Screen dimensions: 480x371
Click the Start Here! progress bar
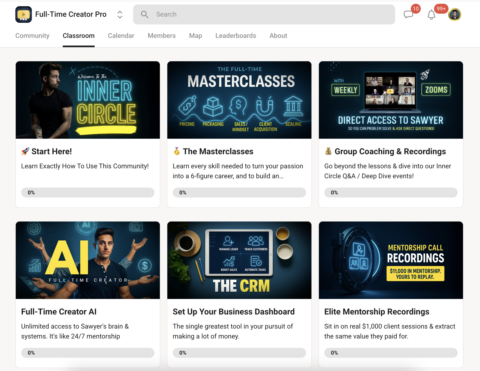point(88,192)
